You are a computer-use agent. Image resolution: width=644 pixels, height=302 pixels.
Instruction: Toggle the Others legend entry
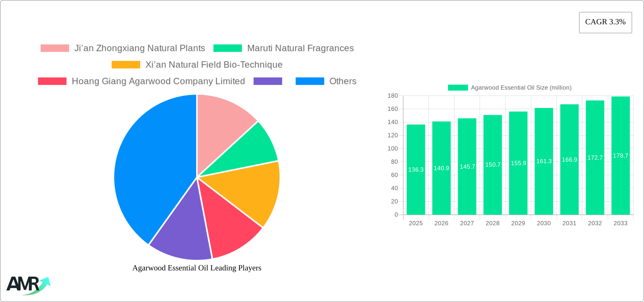[343, 81]
